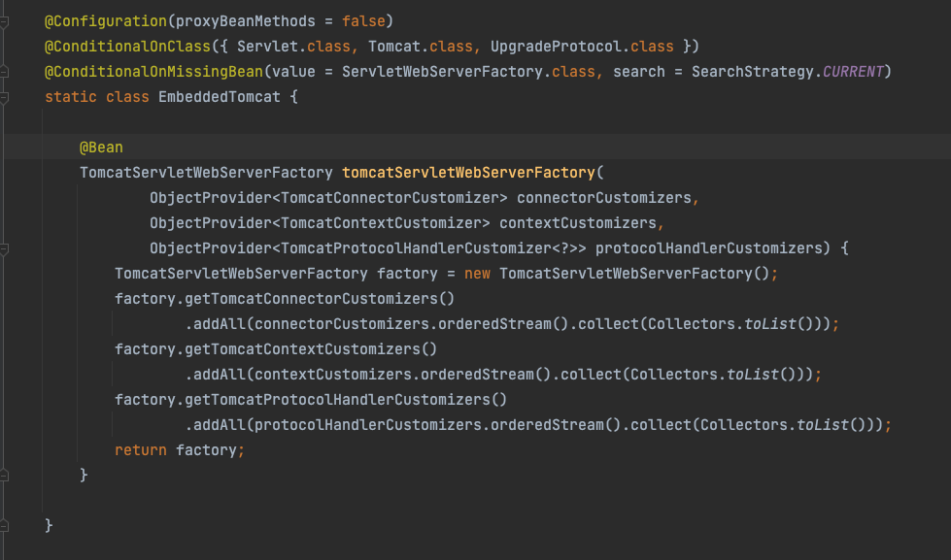Click the @ConditionalOnMissingBean annotation
Viewport: 951px width, 560px height.
tap(153, 72)
